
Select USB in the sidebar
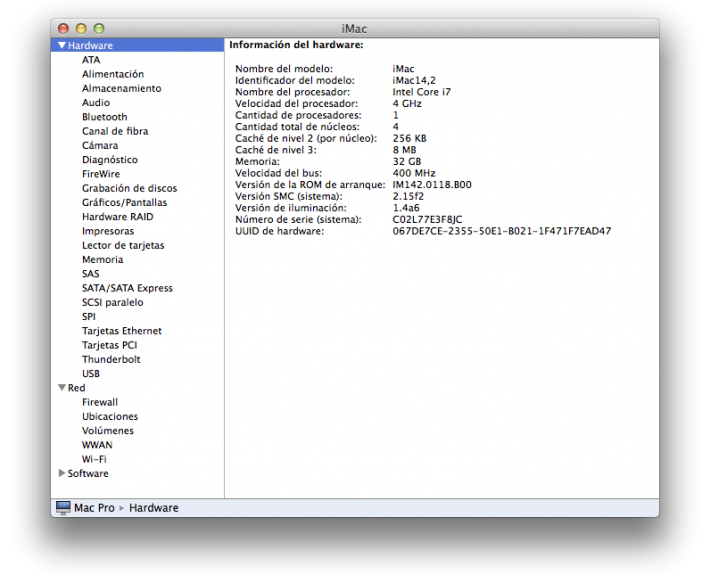91,374
